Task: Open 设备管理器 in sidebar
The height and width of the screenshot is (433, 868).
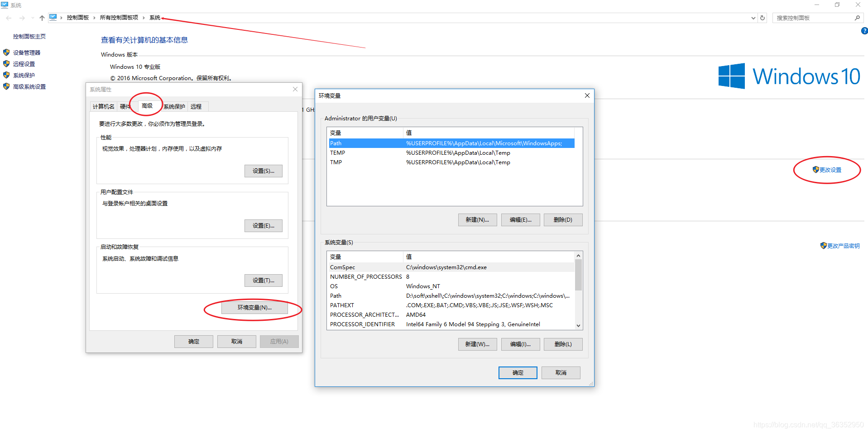Action: (x=27, y=53)
